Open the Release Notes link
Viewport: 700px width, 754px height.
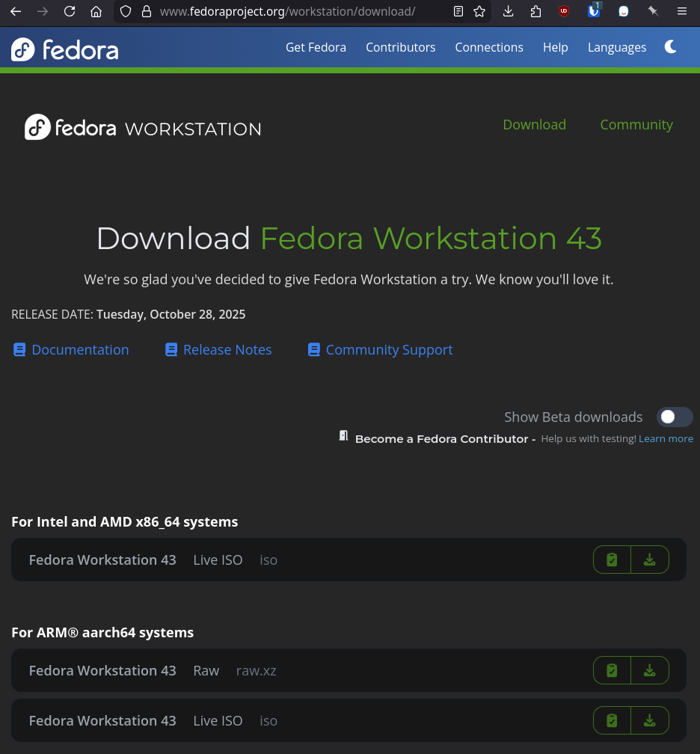pyautogui.click(x=227, y=350)
